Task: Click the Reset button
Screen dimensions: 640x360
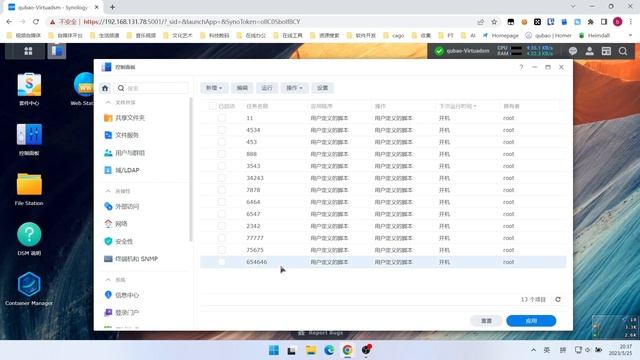Action: point(486,321)
